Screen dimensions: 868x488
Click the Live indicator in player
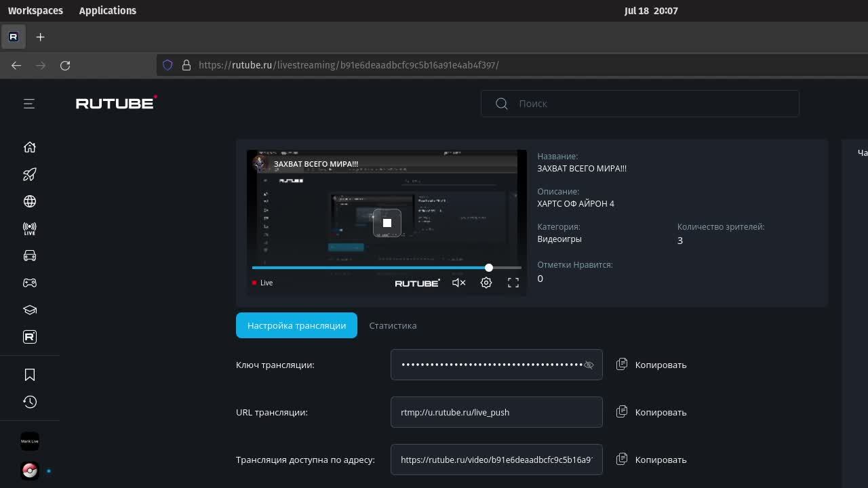[x=262, y=283]
